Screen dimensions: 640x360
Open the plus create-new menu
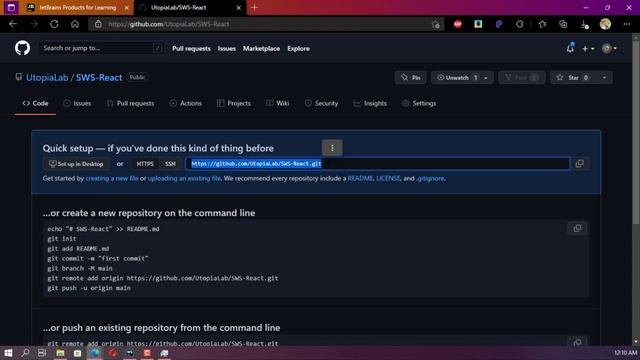tap(588, 49)
